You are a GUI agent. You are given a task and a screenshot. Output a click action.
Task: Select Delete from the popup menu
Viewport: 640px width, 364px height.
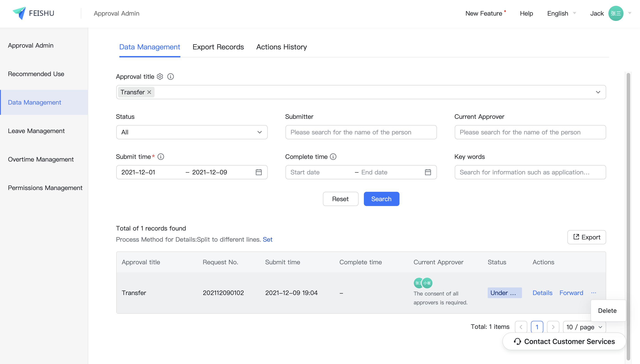point(607,311)
